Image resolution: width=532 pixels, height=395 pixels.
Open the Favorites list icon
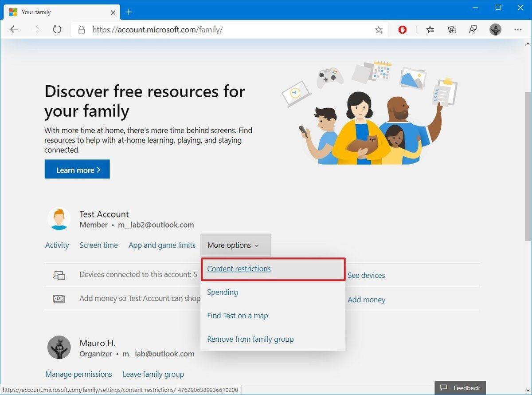(430, 29)
